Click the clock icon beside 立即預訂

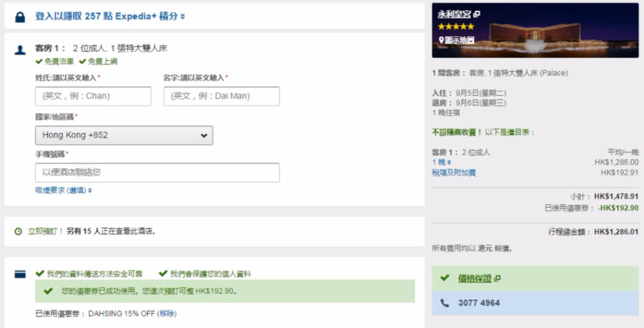(x=18, y=231)
